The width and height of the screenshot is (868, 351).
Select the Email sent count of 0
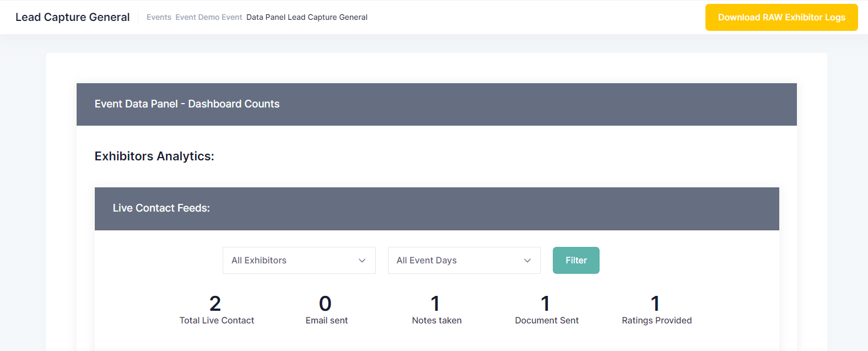(325, 304)
